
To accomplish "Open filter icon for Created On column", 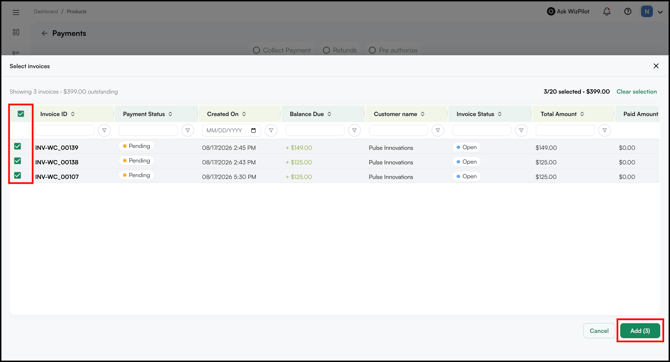I will [271, 130].
